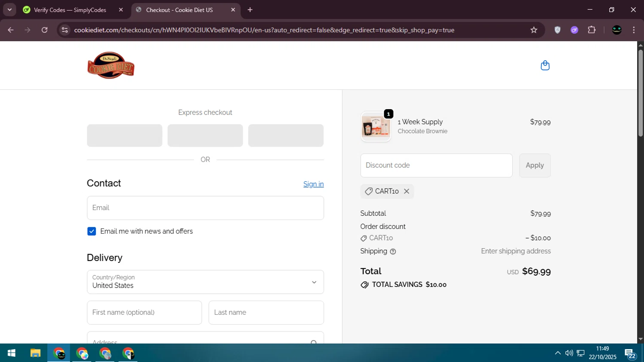Click the browser address bar URL
Viewport: 644px width, 362px height.
(264, 30)
